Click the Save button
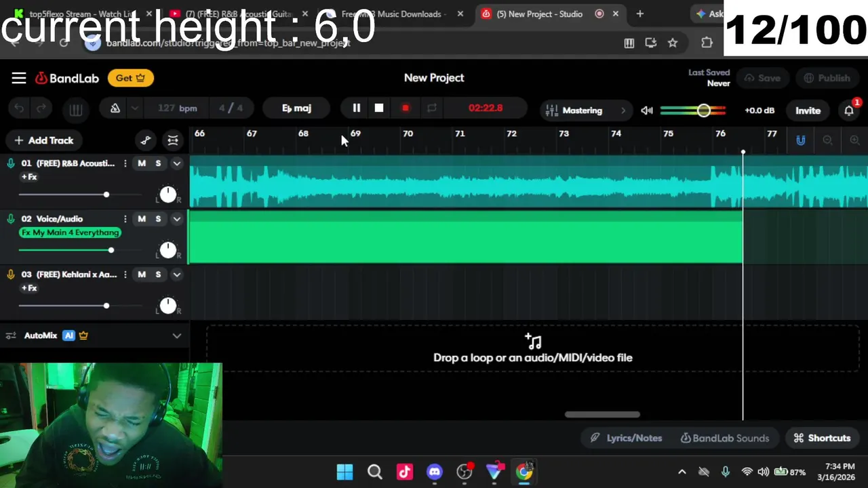This screenshot has width=868, height=488. [x=763, y=78]
